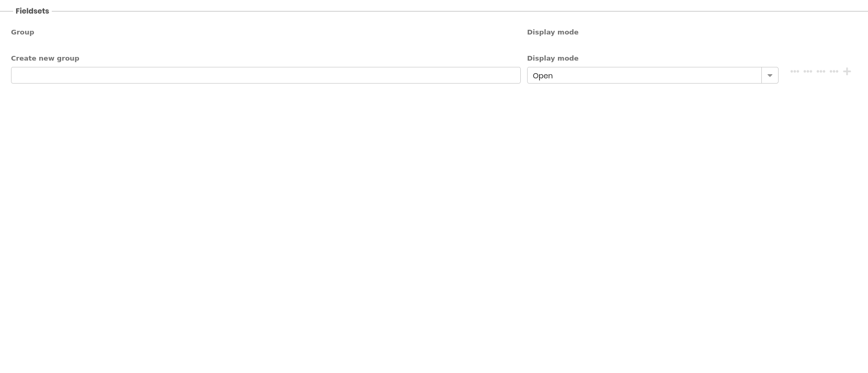Click the Fieldsets section legend
This screenshot has width=868, height=373.
[32, 11]
